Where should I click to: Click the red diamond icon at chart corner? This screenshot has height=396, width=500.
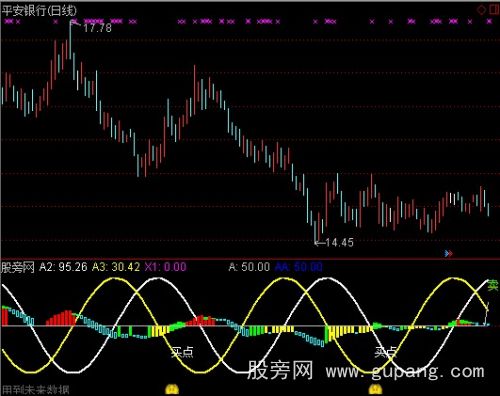pyautogui.click(x=482, y=10)
